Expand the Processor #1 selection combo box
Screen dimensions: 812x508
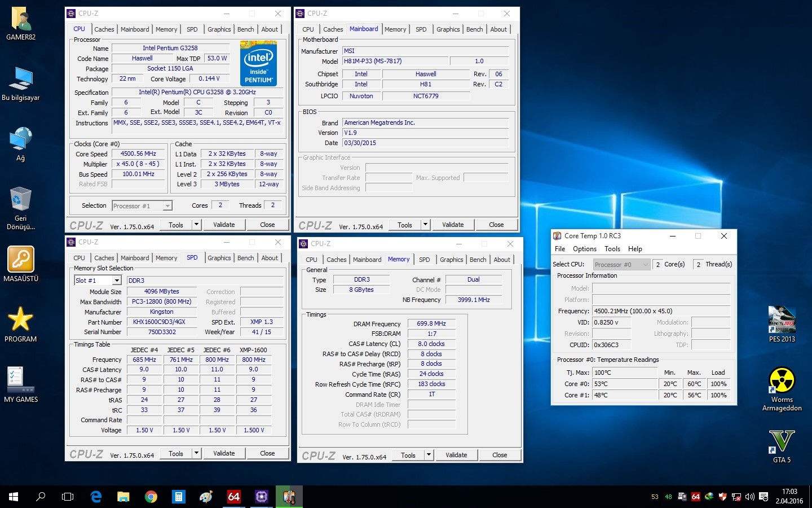pyautogui.click(x=167, y=206)
